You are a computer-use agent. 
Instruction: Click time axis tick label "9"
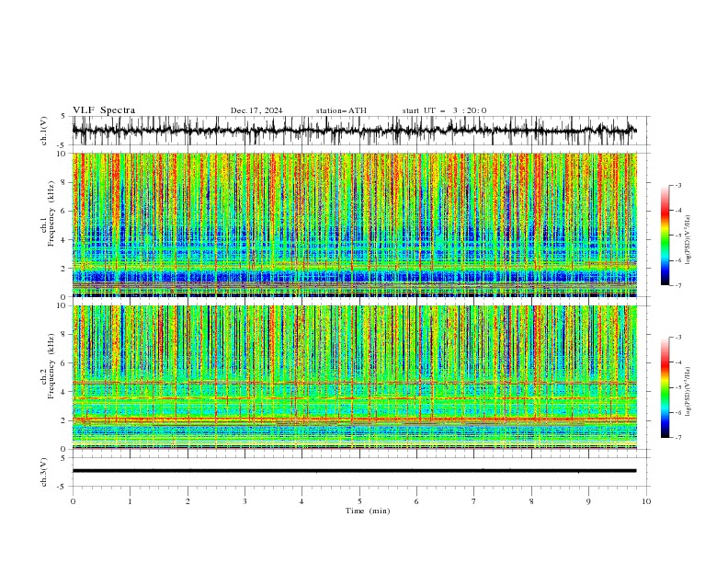tap(588, 501)
